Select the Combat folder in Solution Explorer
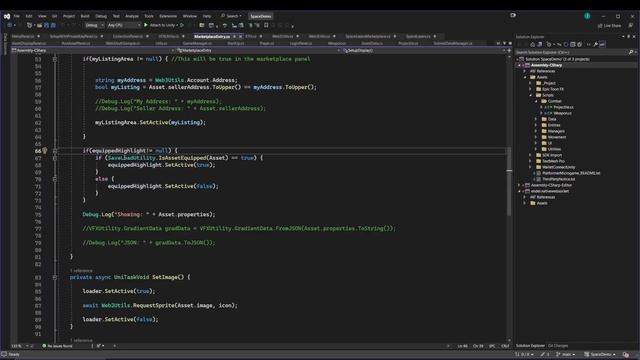This screenshot has width=640, height=360. pos(554,101)
